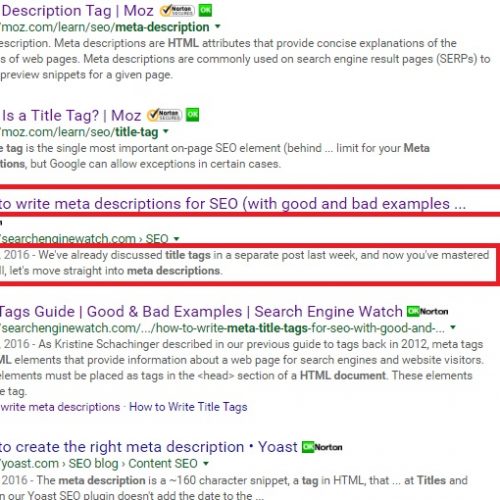Viewport: 500px width, 500px height.
Task: Click Norton Secured badge beside Title Tag Moz result
Action: coord(165,115)
